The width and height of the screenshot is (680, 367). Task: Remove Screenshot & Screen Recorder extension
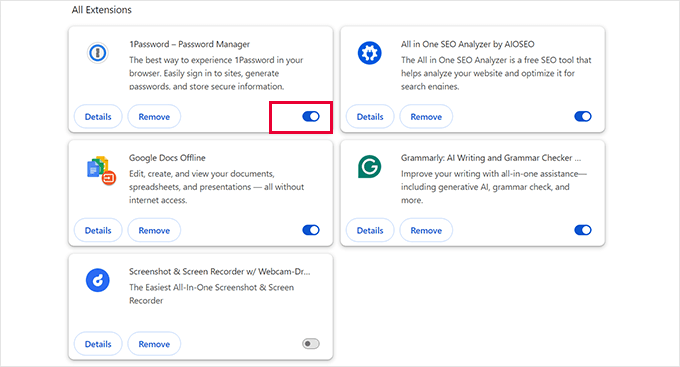coord(154,344)
